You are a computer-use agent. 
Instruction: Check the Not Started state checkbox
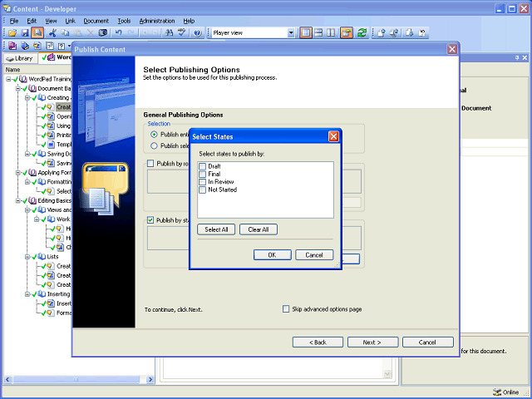point(202,190)
